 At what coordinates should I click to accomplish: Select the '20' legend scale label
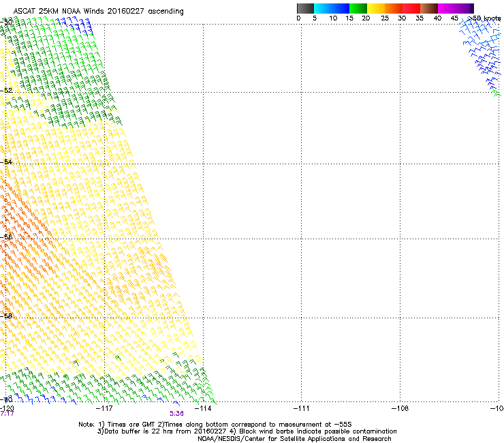[366, 18]
